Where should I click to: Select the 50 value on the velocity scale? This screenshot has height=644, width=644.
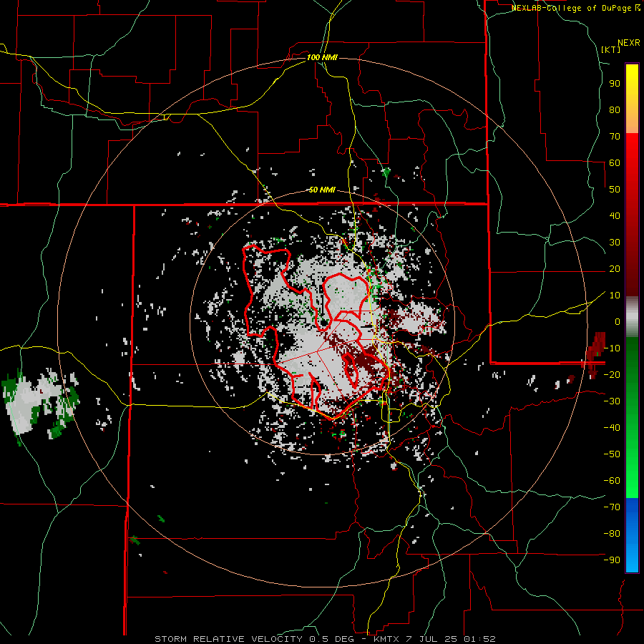(x=615, y=190)
